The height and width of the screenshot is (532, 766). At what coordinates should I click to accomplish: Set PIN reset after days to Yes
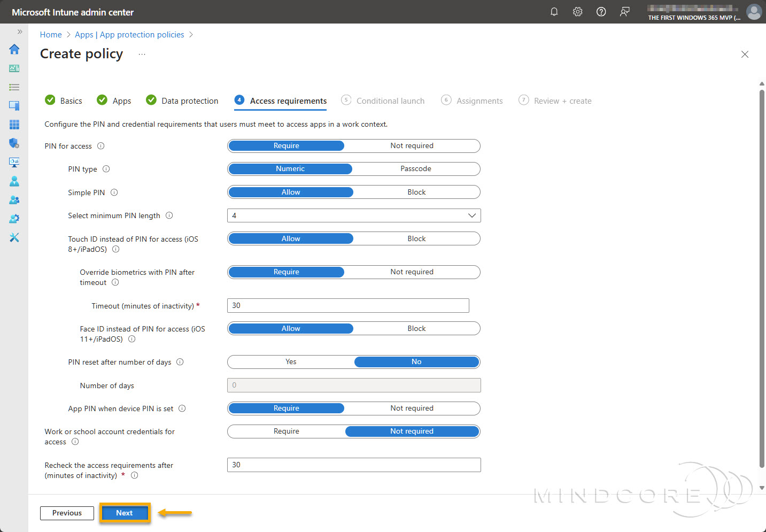[291, 362]
